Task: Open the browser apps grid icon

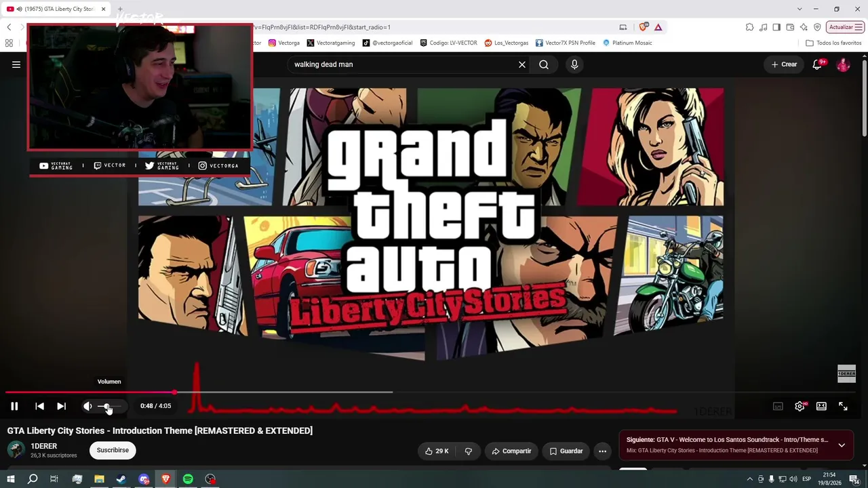Action: point(9,43)
